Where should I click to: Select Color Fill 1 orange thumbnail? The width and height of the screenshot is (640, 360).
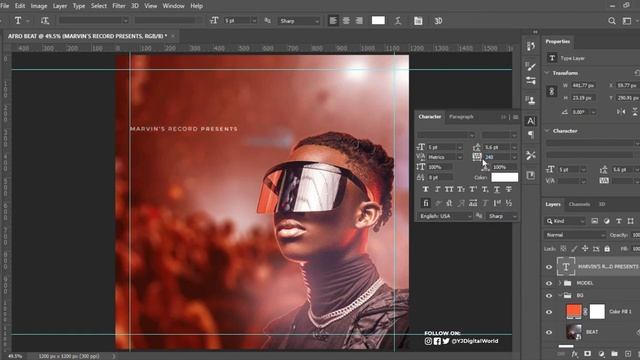[574, 311]
